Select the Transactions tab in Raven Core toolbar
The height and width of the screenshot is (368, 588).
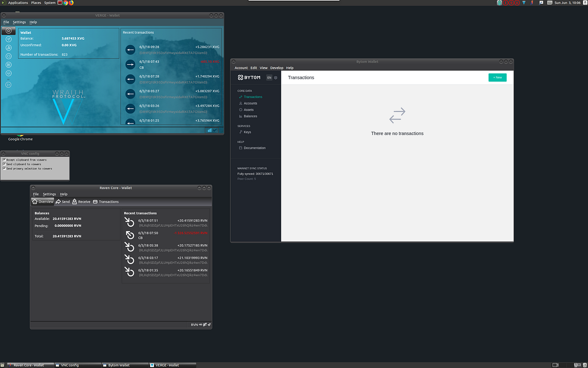pos(106,201)
